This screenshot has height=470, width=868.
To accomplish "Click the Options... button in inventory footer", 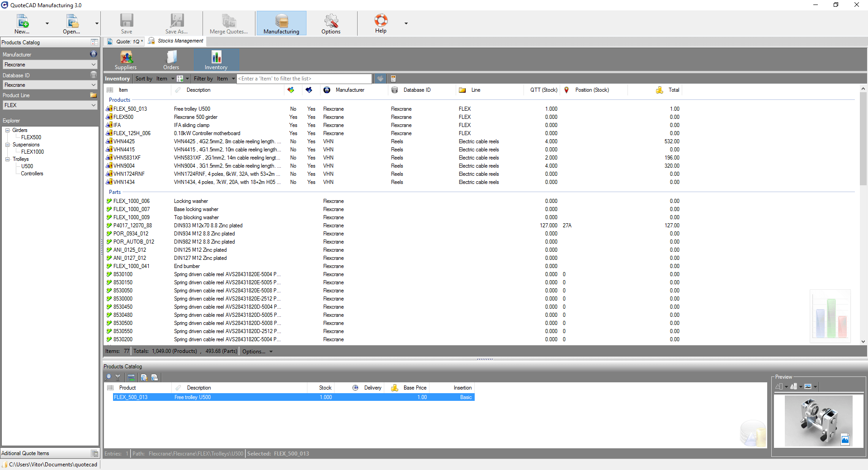I will [x=257, y=352].
